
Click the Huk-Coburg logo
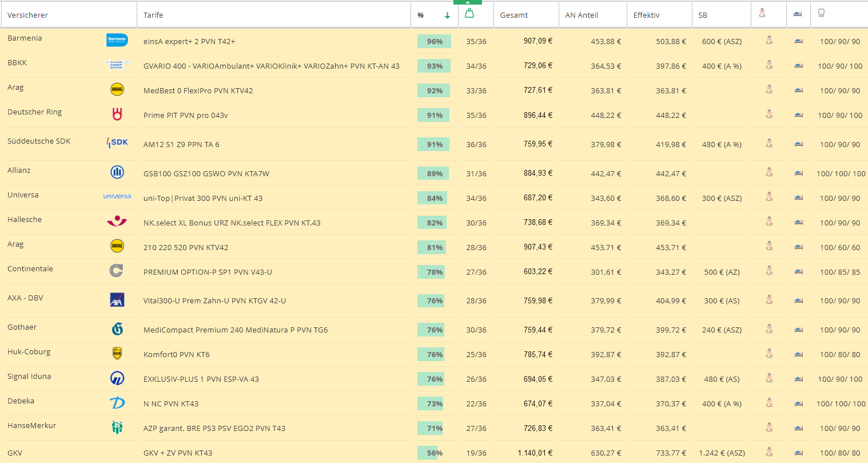pos(117,354)
